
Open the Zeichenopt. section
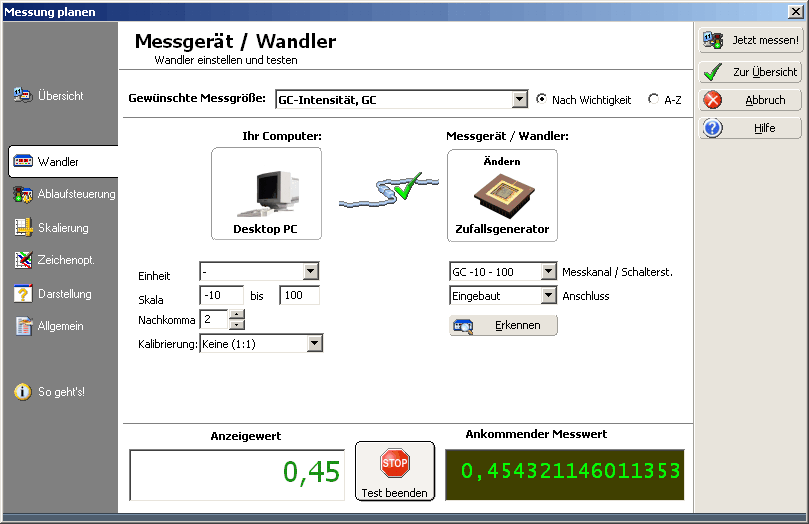click(x=66, y=260)
